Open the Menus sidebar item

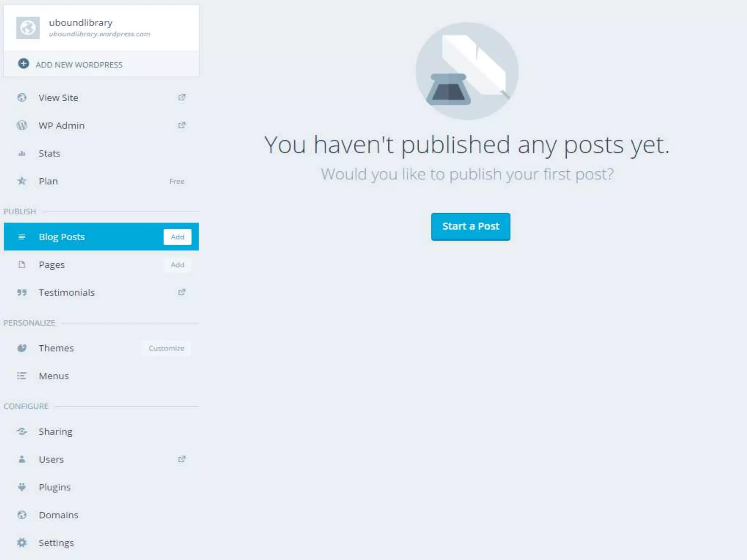(x=54, y=376)
